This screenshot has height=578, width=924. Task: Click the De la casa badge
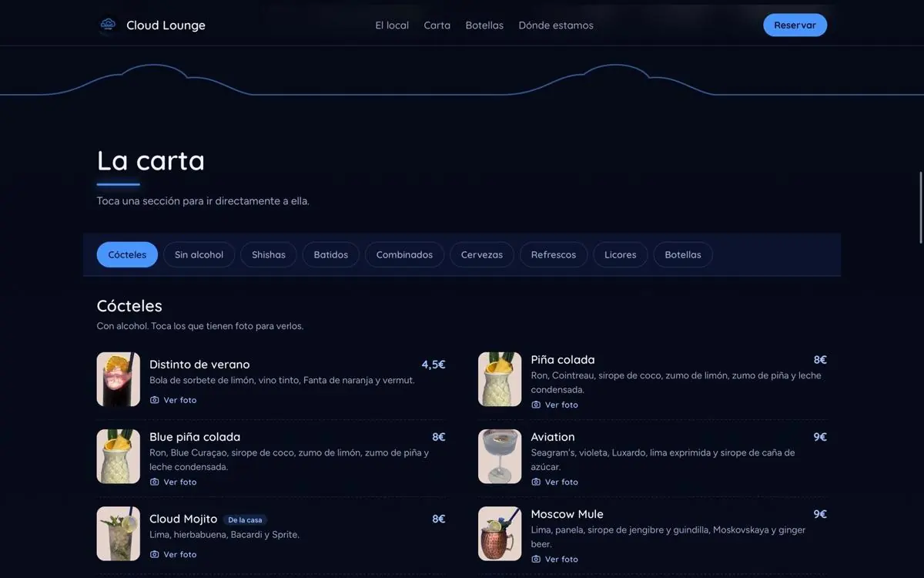tap(246, 520)
